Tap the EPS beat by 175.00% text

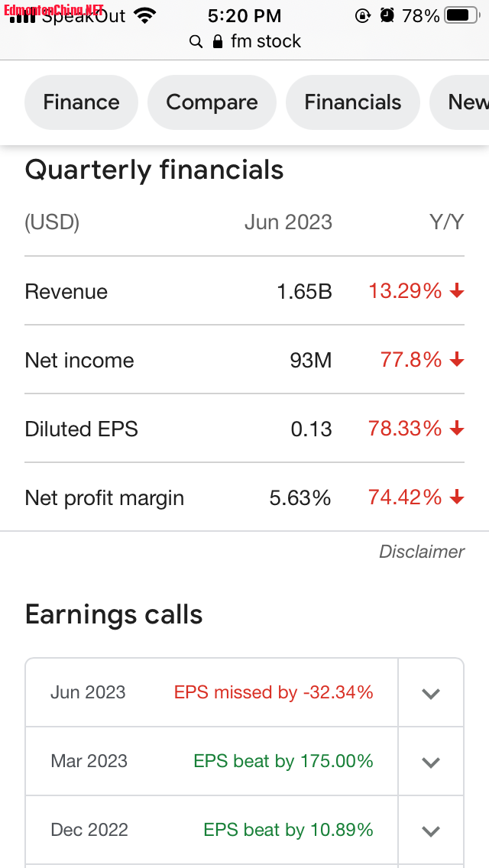(283, 762)
